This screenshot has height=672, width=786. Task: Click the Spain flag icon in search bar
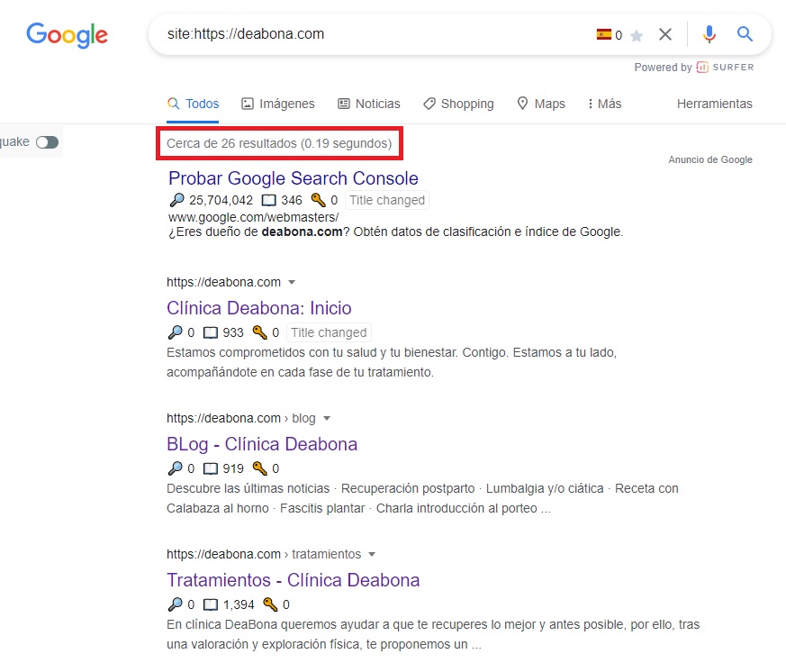(x=603, y=35)
